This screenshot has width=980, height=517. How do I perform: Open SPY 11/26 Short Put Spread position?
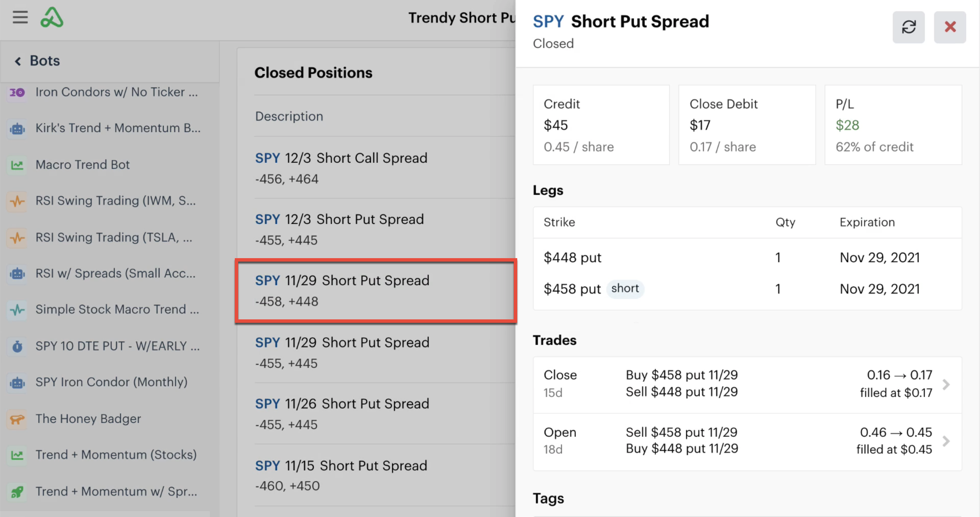342,413
